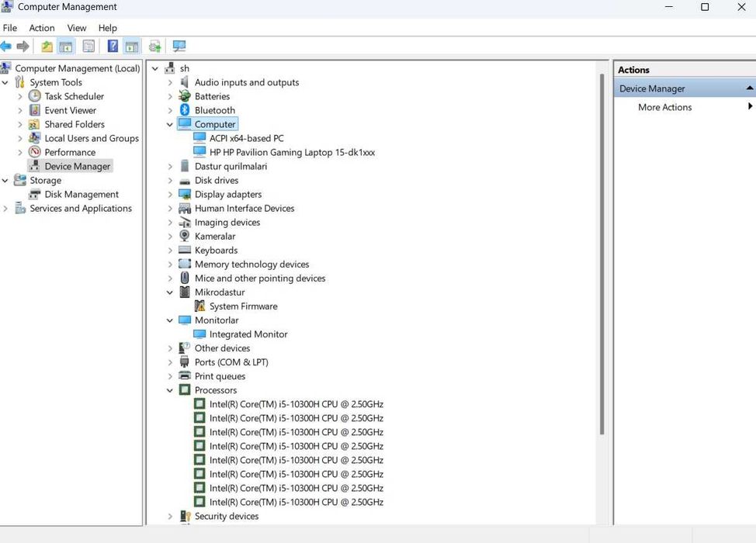Select Memory technology devices category

pos(251,264)
